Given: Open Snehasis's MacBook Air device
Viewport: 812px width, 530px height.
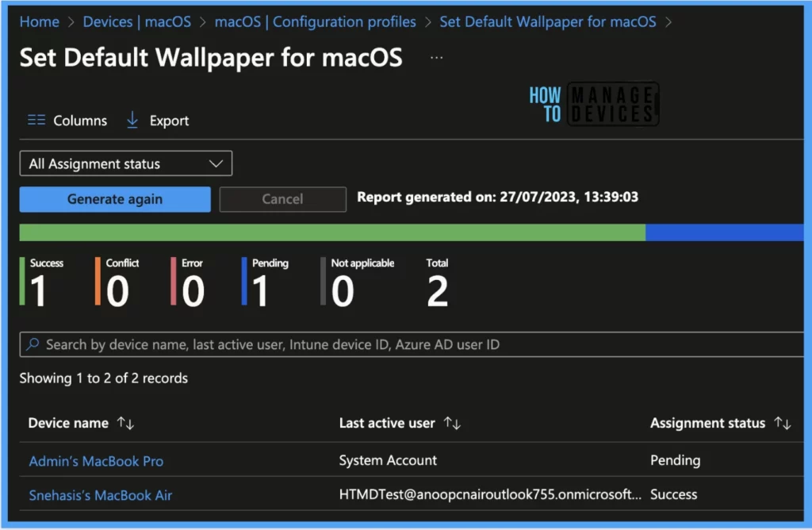Looking at the screenshot, I should [x=101, y=495].
